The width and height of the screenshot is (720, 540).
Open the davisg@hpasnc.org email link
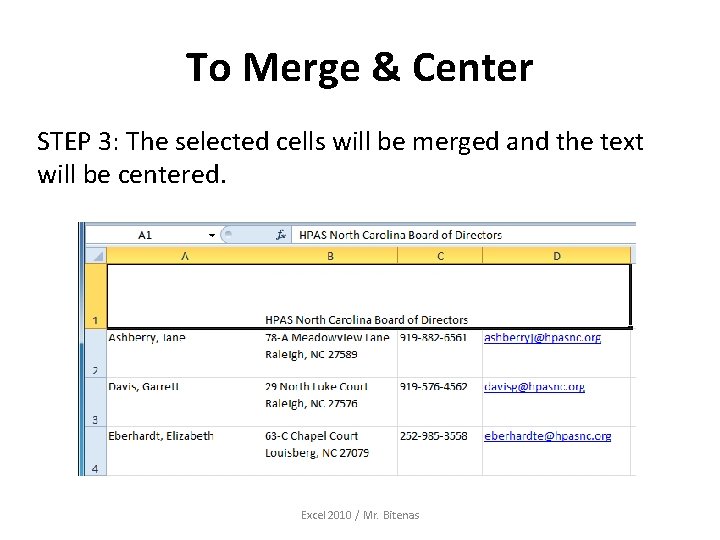(x=534, y=387)
